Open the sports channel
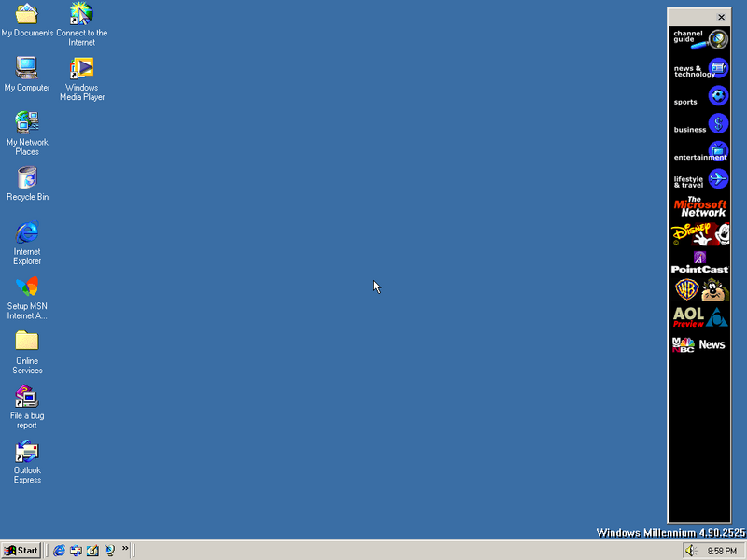This screenshot has height=560, width=747. coord(699,97)
